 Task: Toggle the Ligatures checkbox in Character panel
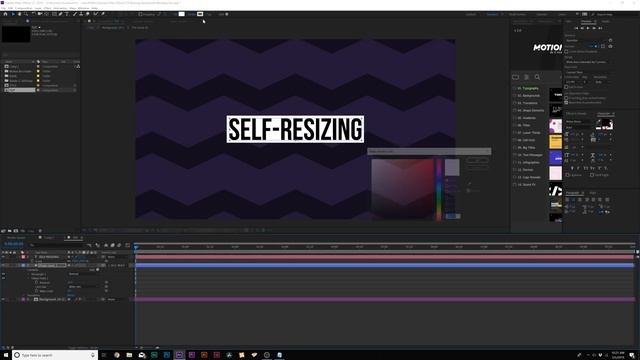click(x=567, y=175)
